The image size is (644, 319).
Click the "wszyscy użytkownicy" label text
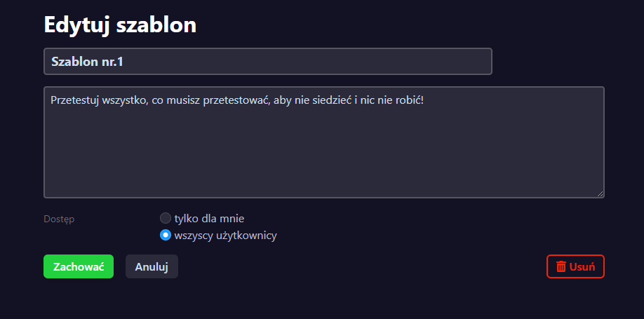coord(225,235)
